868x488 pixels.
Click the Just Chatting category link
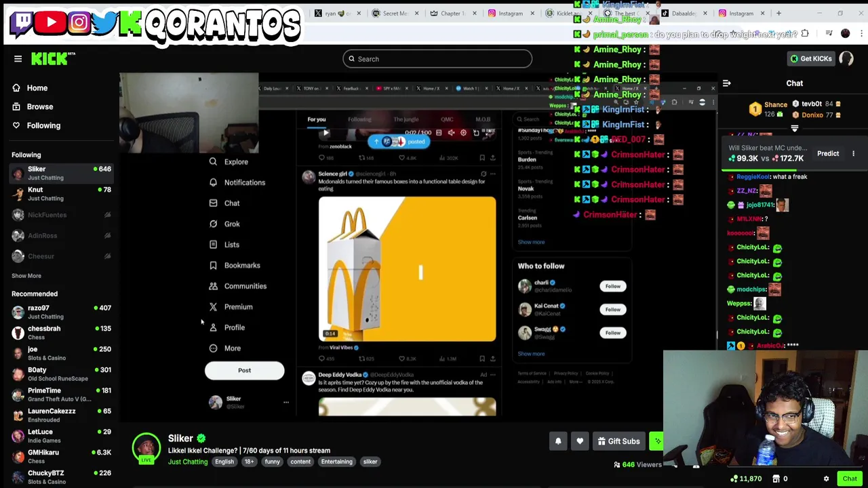click(x=188, y=462)
